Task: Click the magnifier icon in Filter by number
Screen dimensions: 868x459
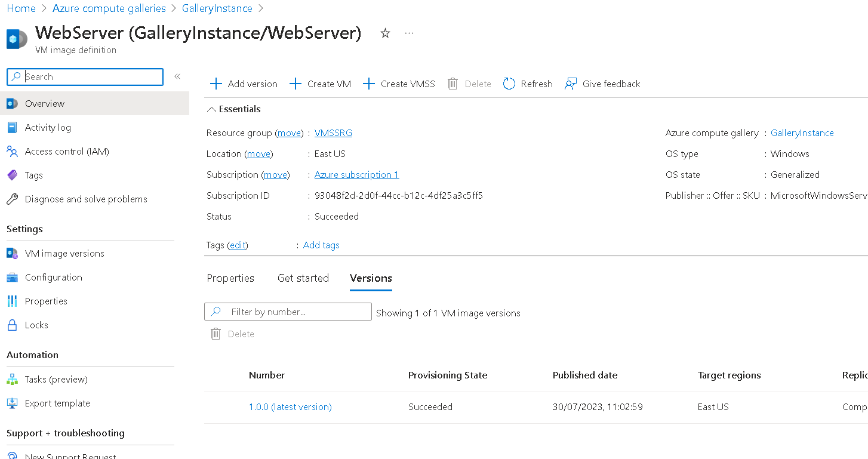Action: pyautogui.click(x=216, y=312)
